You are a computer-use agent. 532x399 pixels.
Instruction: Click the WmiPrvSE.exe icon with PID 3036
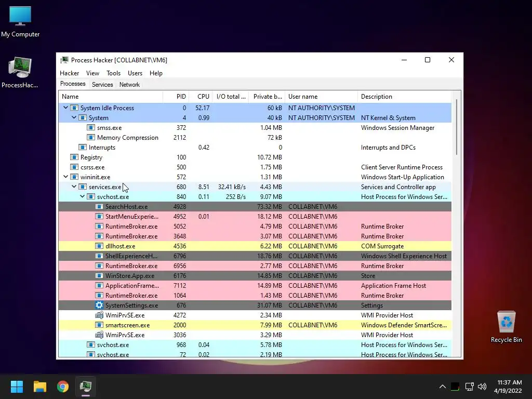(x=99, y=335)
